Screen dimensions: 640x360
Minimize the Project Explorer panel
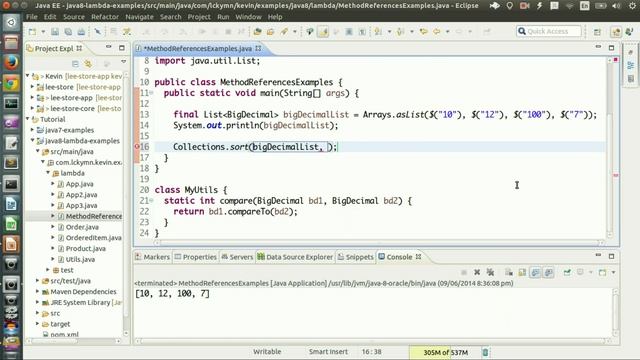[x=109, y=47]
